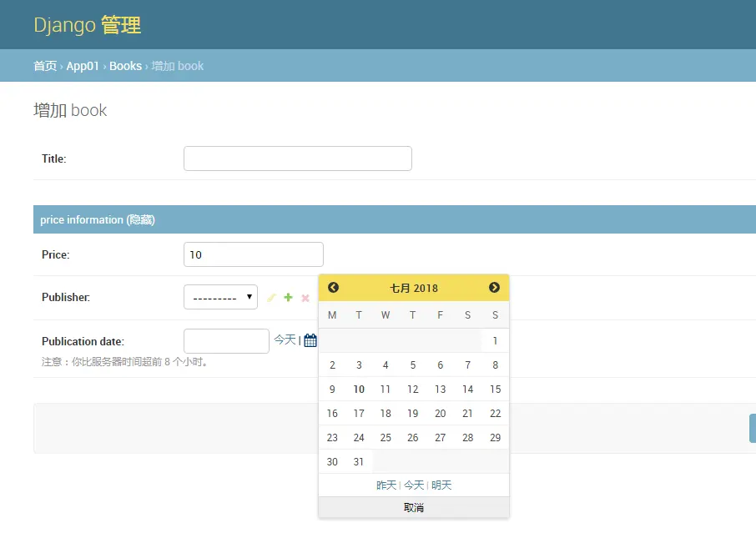Select day 3 in calendar

click(x=359, y=365)
